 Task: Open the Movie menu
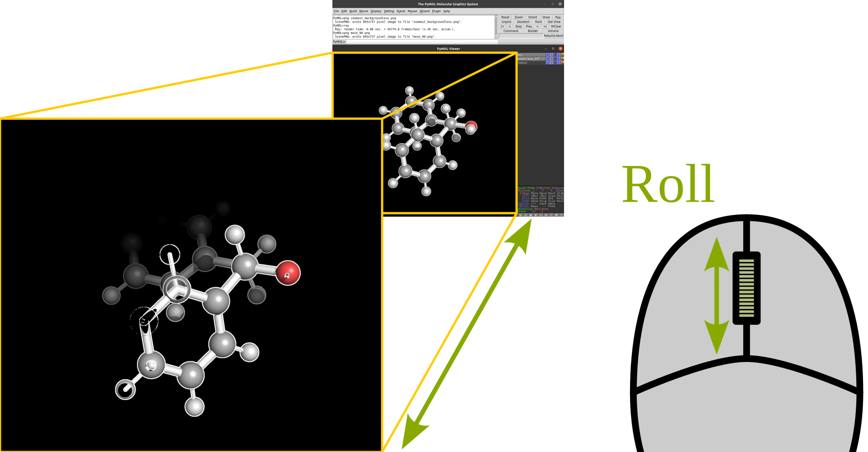[364, 11]
